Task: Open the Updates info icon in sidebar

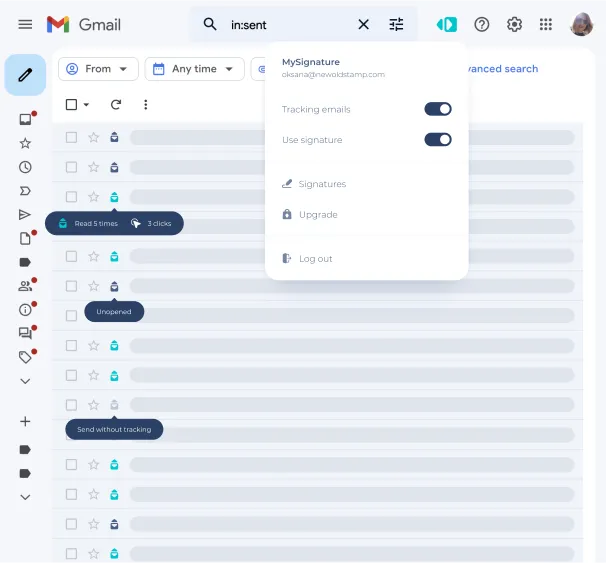Action: 25,310
